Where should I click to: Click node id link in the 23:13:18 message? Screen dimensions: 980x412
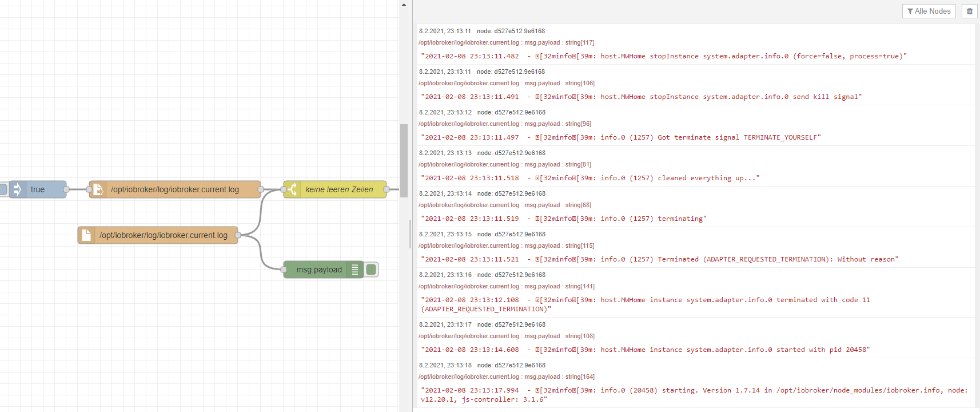pyautogui.click(x=511, y=365)
